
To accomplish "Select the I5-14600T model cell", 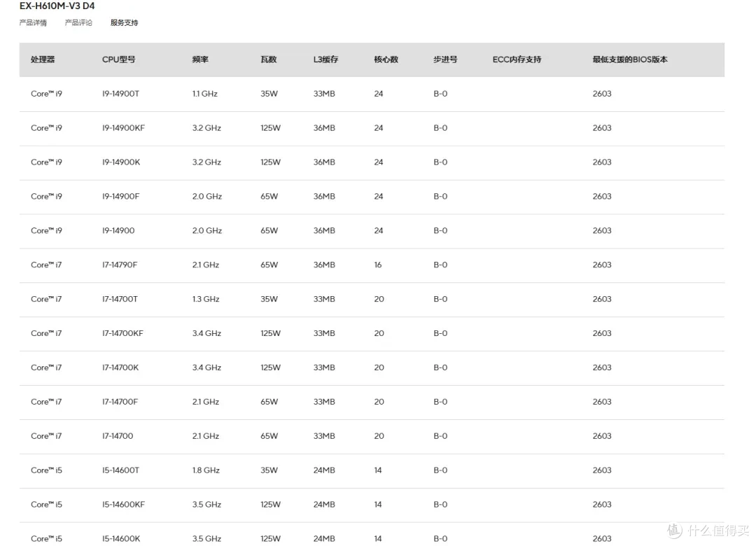I will tap(120, 470).
